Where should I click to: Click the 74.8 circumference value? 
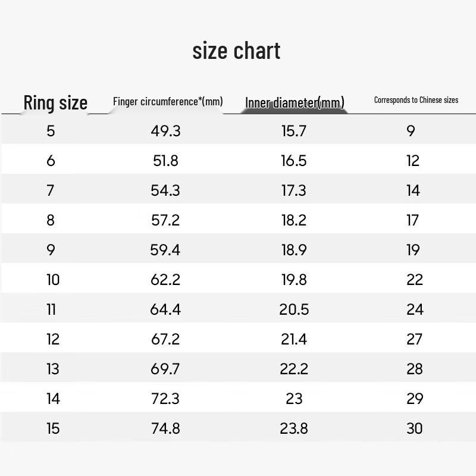(x=165, y=428)
